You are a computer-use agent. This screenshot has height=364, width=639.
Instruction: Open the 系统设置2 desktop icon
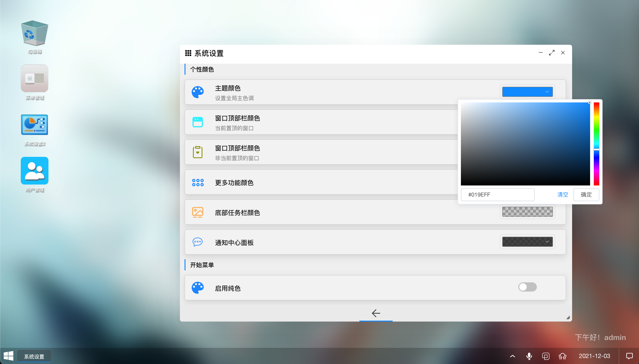click(35, 125)
